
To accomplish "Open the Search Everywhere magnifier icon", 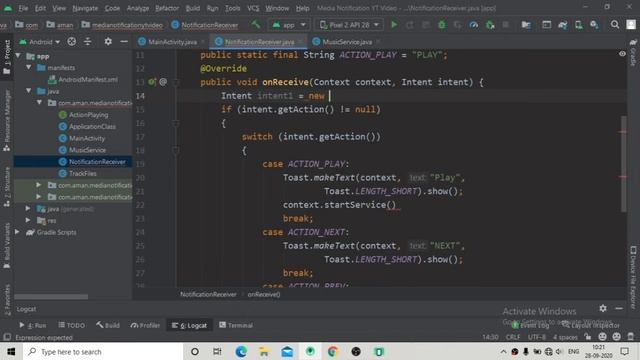I will 615,25.
